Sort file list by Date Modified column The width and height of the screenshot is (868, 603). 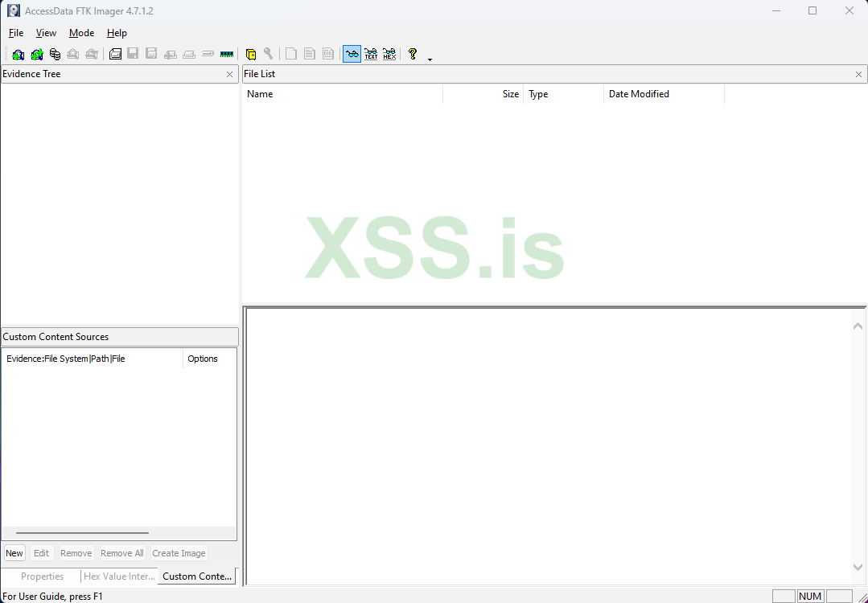coord(664,94)
